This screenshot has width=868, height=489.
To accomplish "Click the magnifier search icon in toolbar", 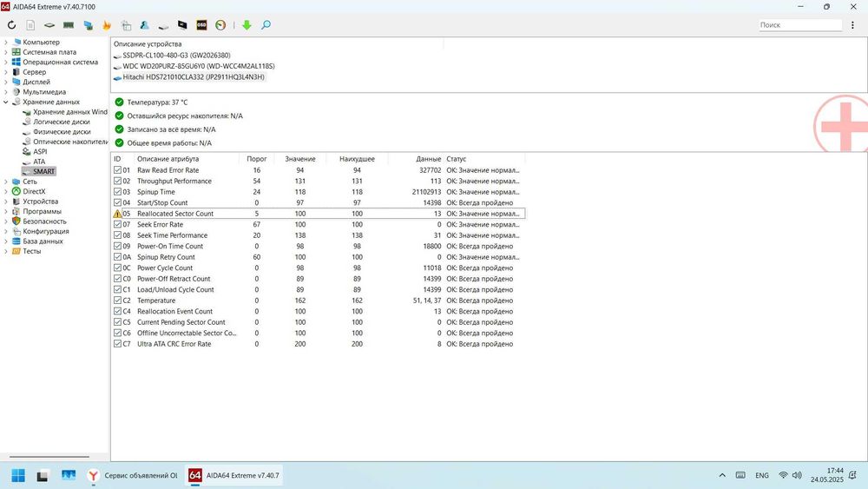I will tap(266, 25).
